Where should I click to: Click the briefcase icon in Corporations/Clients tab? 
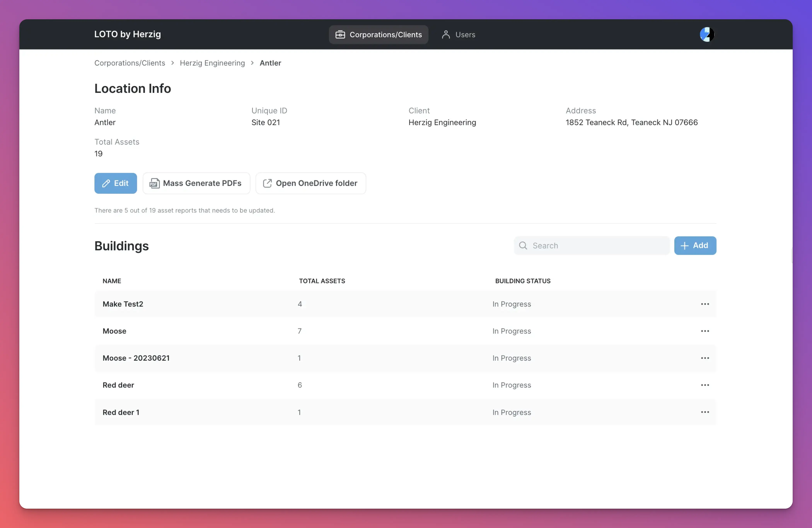point(340,34)
